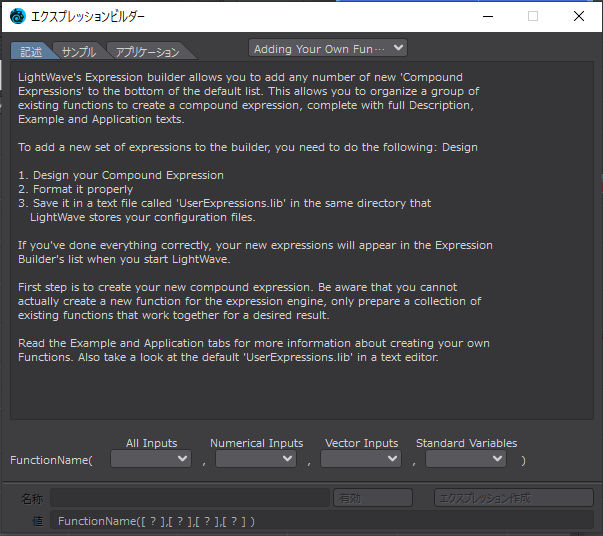Click the エクスプレッション作成 button
Screen dimensions: 603x536
pyautogui.click(x=514, y=498)
